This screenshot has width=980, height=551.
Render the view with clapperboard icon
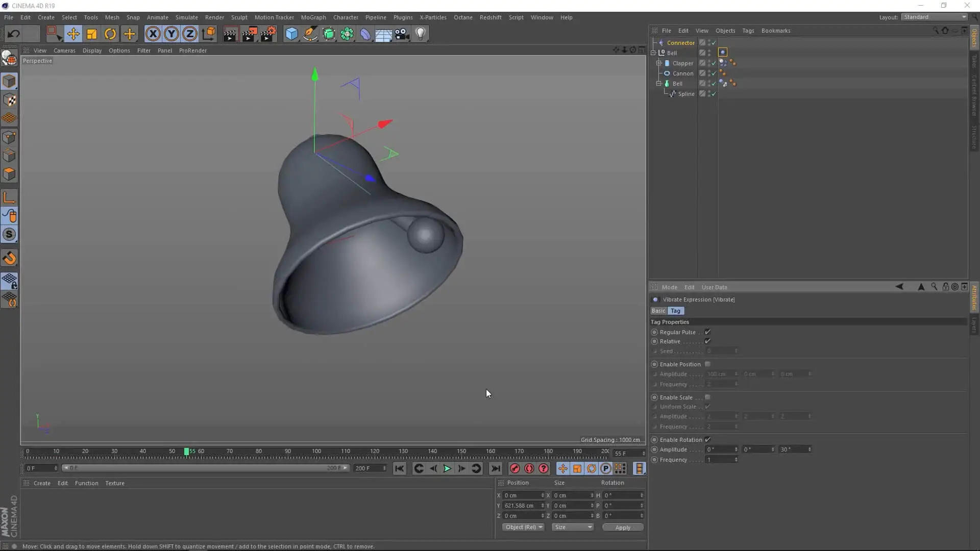point(231,34)
